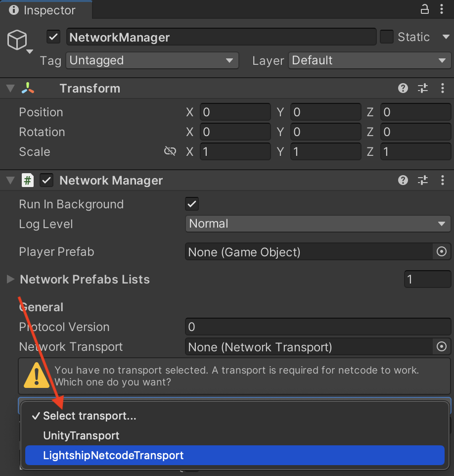454x476 pixels.
Task: Click the Network Manager script icon
Action: pos(28,180)
